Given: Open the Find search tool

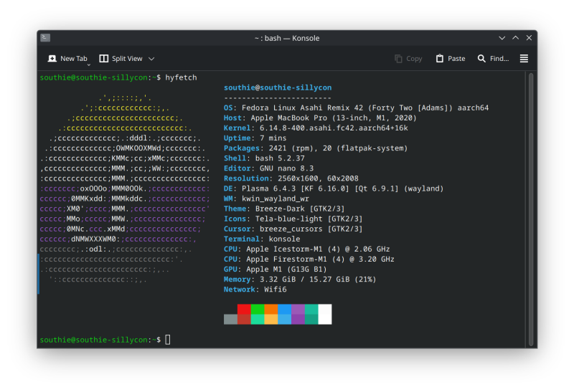Looking at the screenshot, I should [x=494, y=59].
